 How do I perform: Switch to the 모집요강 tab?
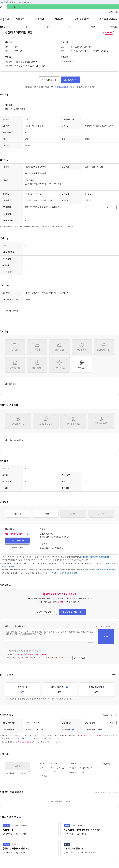[x=4, y=27]
